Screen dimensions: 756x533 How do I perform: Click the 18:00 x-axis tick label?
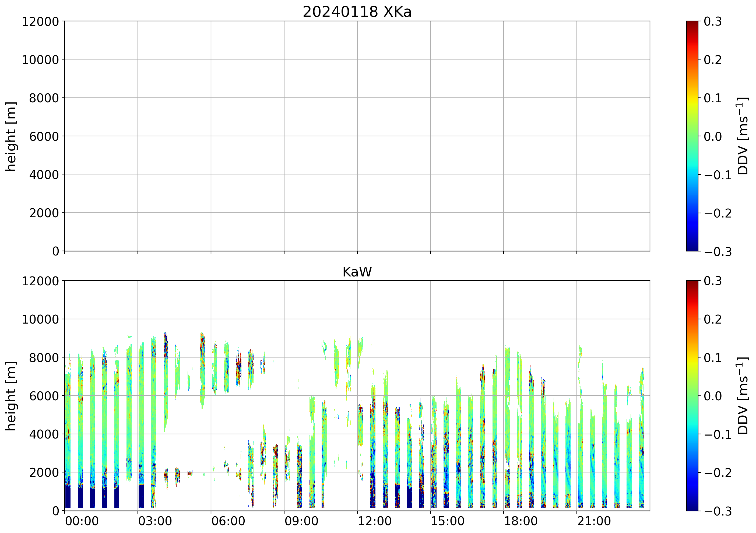coord(521,521)
